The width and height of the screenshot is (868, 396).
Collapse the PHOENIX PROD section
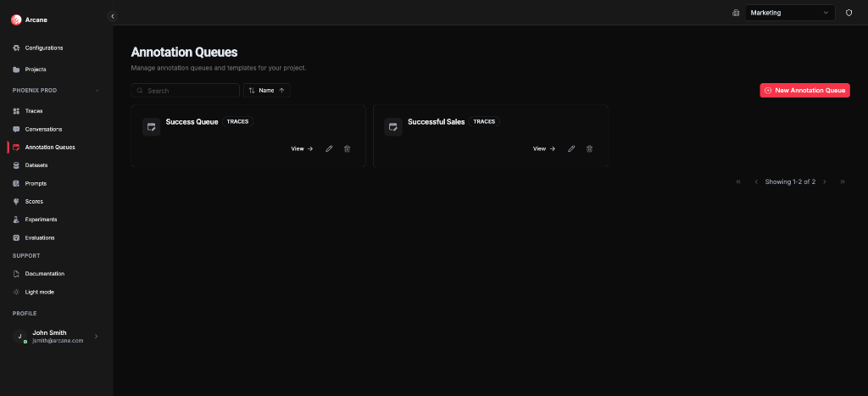(x=97, y=90)
